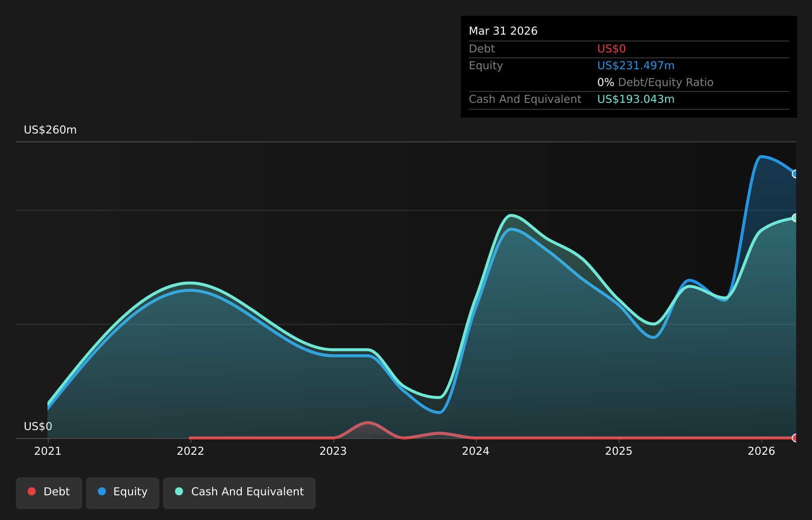Viewport: 812px width, 520px height.
Task: Click the US$260m y-axis label
Action: tap(50, 130)
